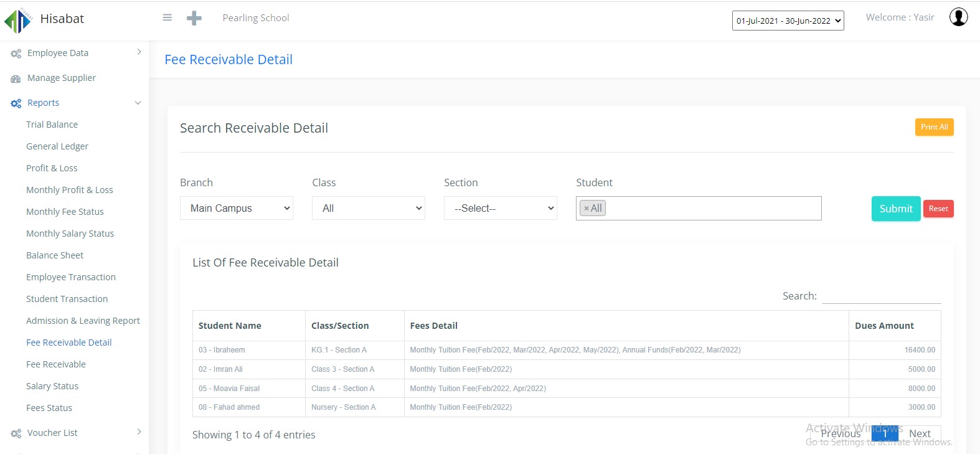This screenshot has height=454, width=980.
Task: Expand the Employee Data menu
Action: [138, 52]
